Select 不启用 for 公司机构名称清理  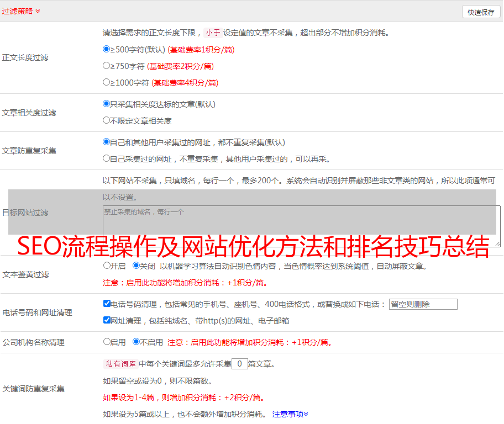click(x=136, y=342)
